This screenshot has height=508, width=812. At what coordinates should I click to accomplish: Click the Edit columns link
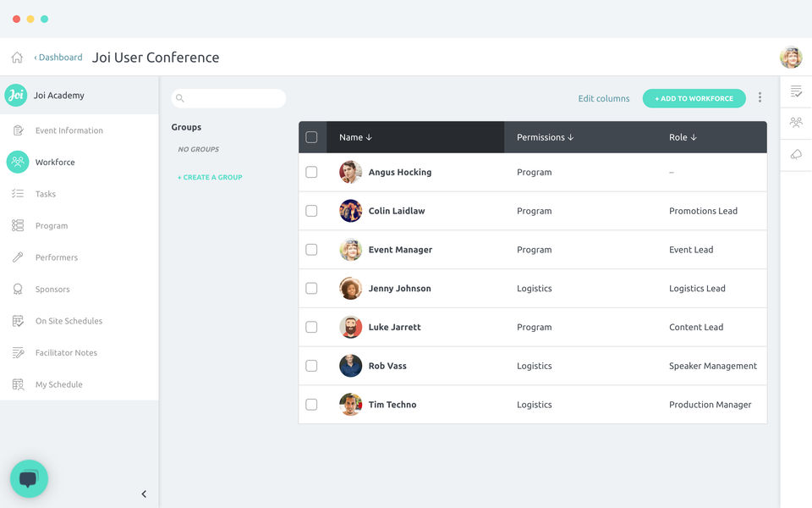point(603,99)
